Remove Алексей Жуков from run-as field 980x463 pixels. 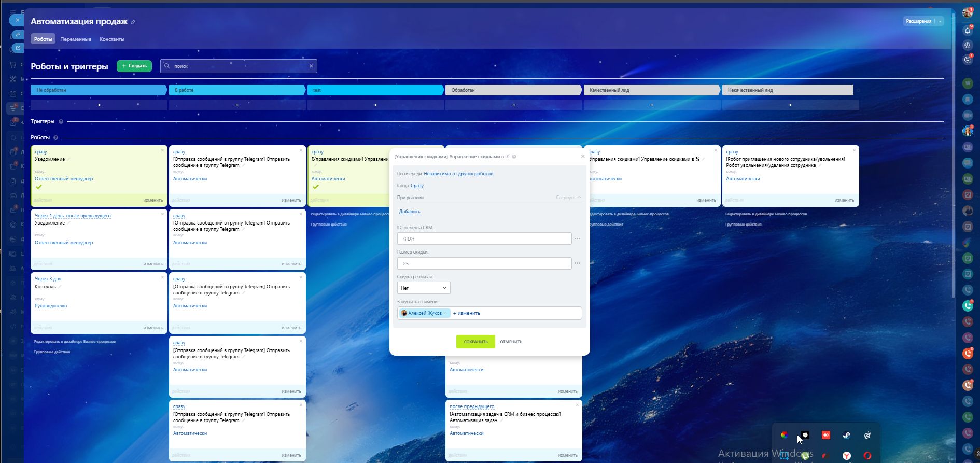446,313
